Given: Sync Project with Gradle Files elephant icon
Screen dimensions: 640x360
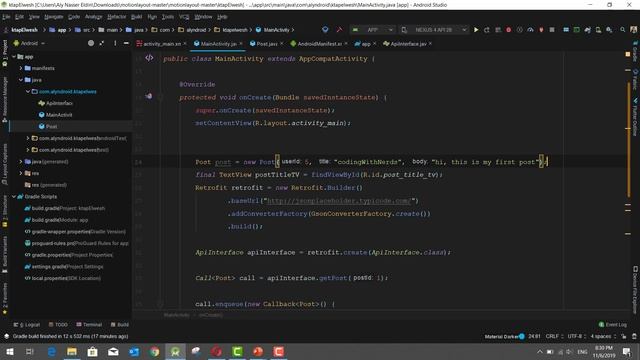Looking at the screenshot, I should tap(587, 30).
